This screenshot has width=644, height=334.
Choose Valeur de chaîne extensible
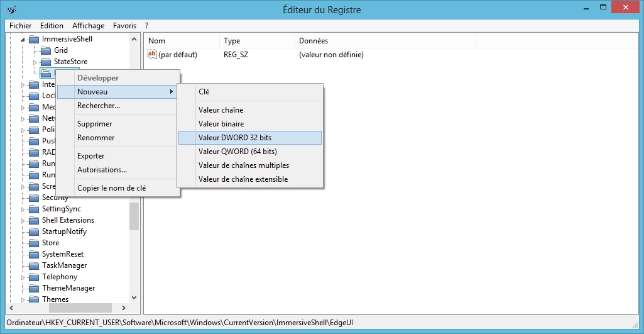(250, 179)
